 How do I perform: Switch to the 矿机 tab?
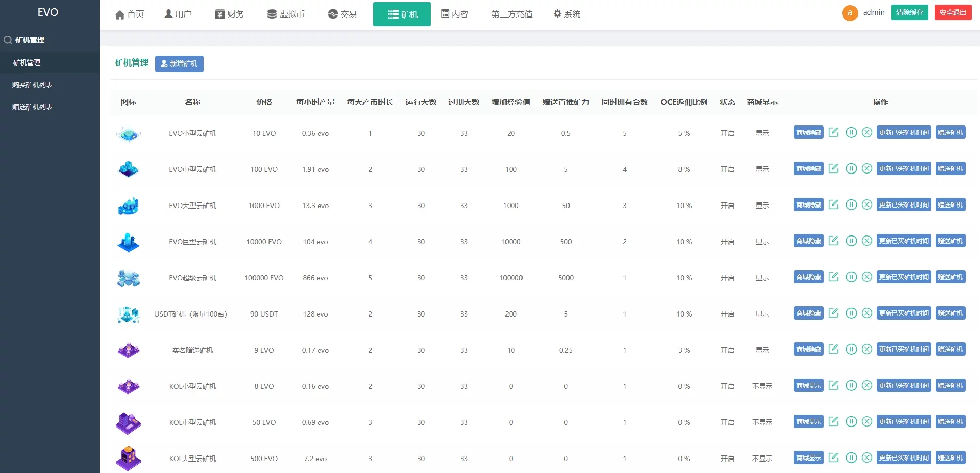tap(402, 14)
